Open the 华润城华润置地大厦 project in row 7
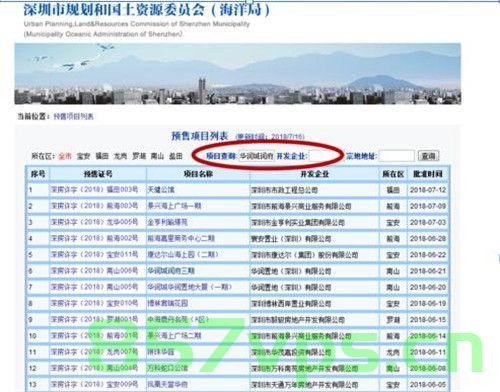 (x=190, y=287)
